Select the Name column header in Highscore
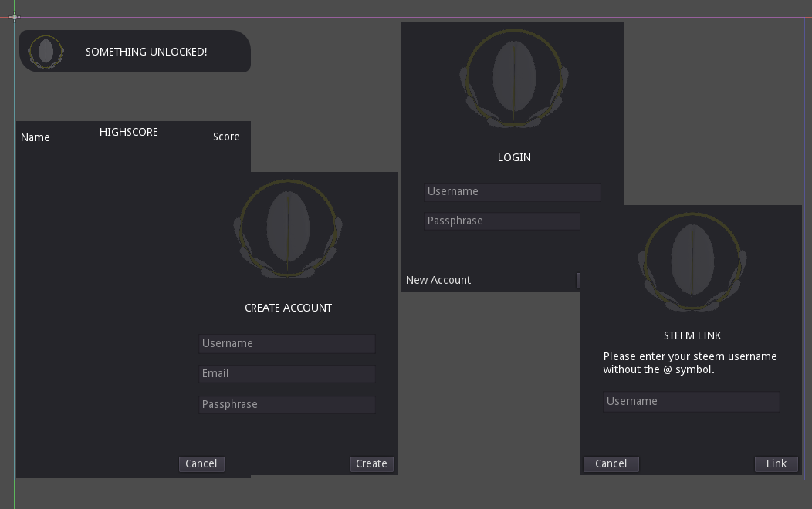This screenshot has height=509, width=812. click(x=36, y=137)
